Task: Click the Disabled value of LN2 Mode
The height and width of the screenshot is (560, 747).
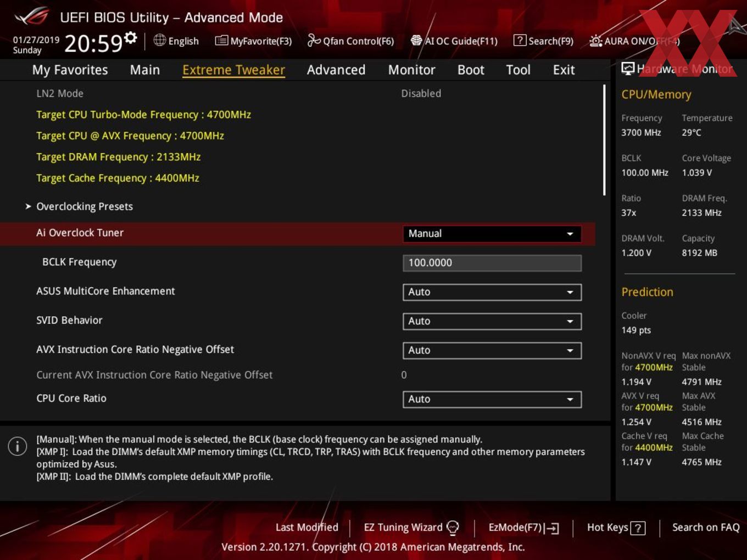Action: 421,93
